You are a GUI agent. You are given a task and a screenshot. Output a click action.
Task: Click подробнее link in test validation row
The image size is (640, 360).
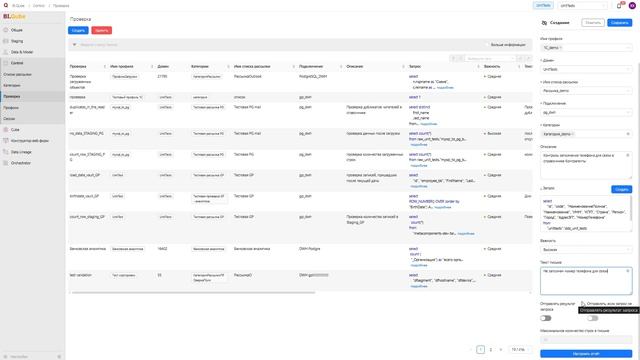[419, 286]
